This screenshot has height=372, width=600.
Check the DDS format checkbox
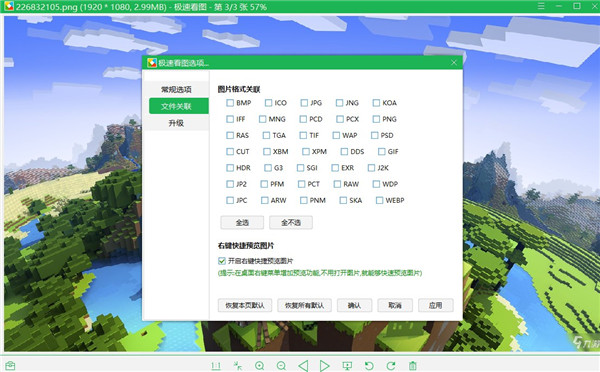point(344,152)
